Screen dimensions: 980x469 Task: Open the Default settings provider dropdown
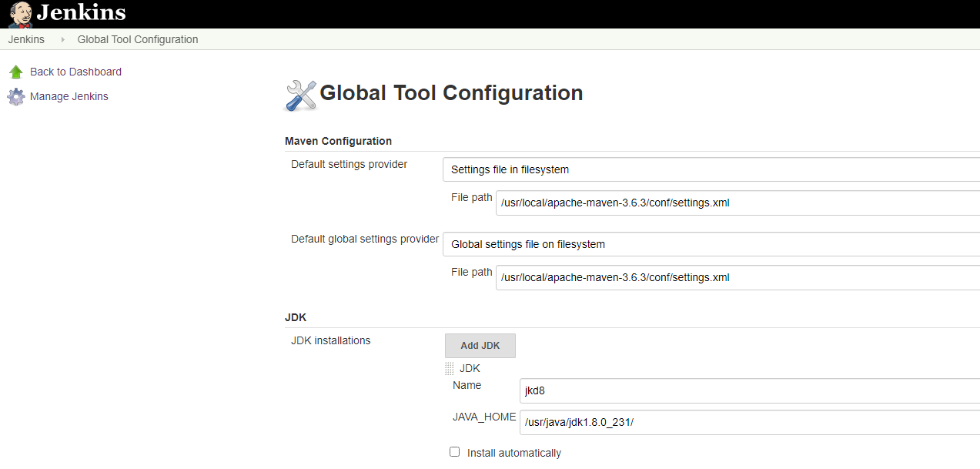click(711, 169)
